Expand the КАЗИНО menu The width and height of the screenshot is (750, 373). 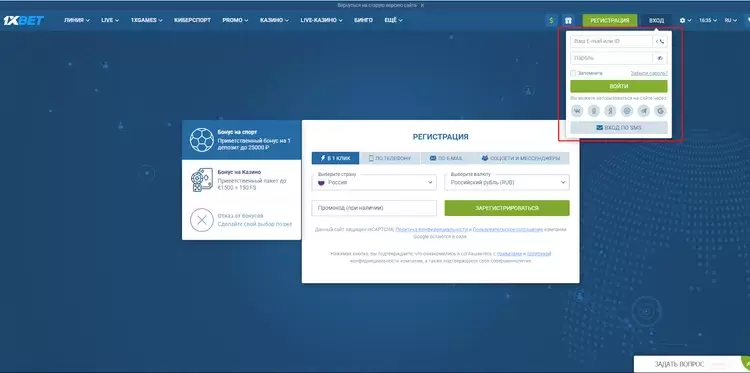tap(275, 21)
